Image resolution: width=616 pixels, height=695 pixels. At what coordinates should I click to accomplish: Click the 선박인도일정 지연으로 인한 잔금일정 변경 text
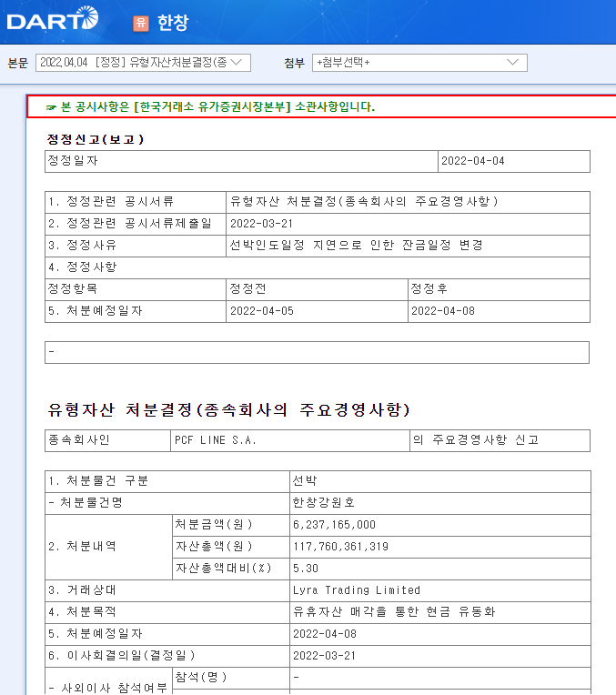(356, 245)
